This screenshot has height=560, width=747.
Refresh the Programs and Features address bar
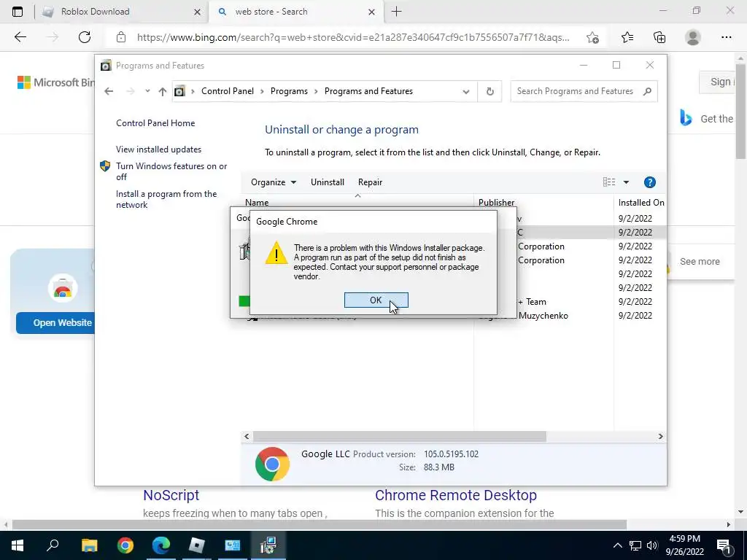tap(489, 91)
